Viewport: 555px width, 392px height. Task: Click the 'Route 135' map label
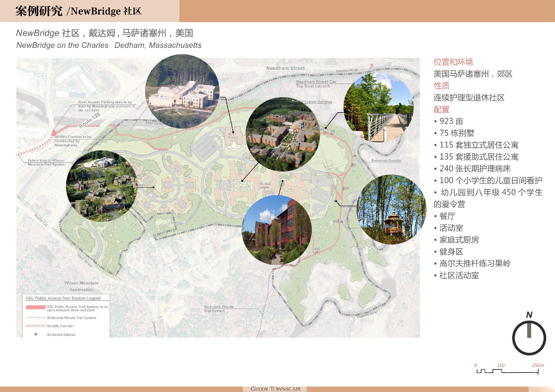click(41, 220)
